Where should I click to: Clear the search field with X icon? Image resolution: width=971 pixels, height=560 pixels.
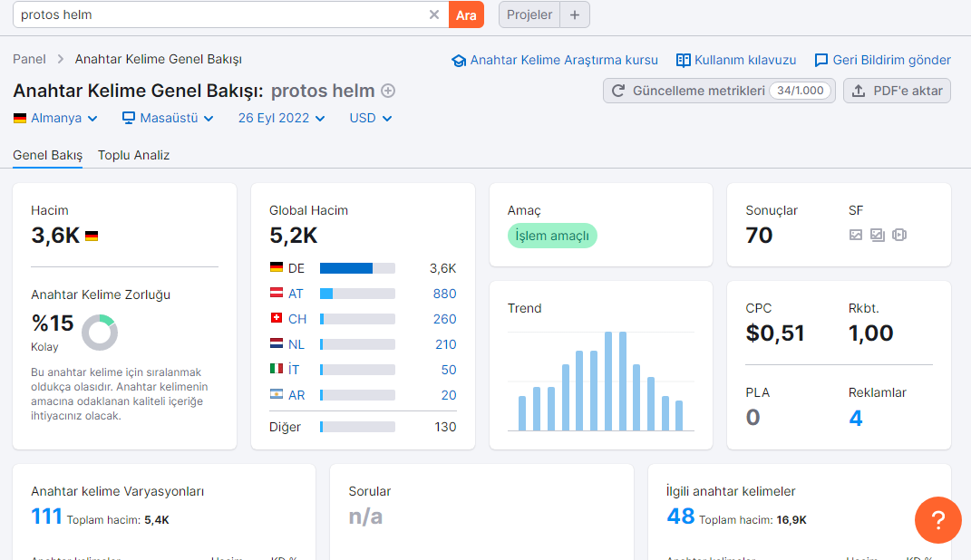click(434, 14)
